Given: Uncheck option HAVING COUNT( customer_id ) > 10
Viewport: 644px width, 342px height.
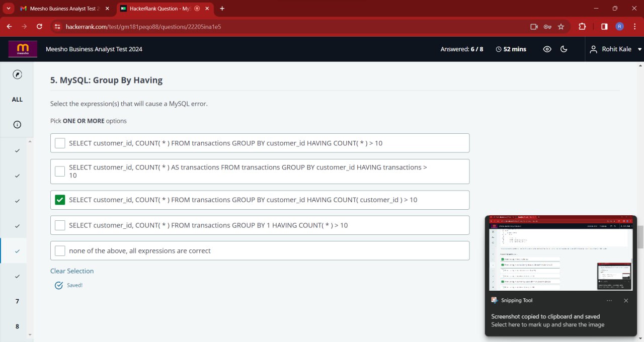Looking at the screenshot, I should [60, 200].
